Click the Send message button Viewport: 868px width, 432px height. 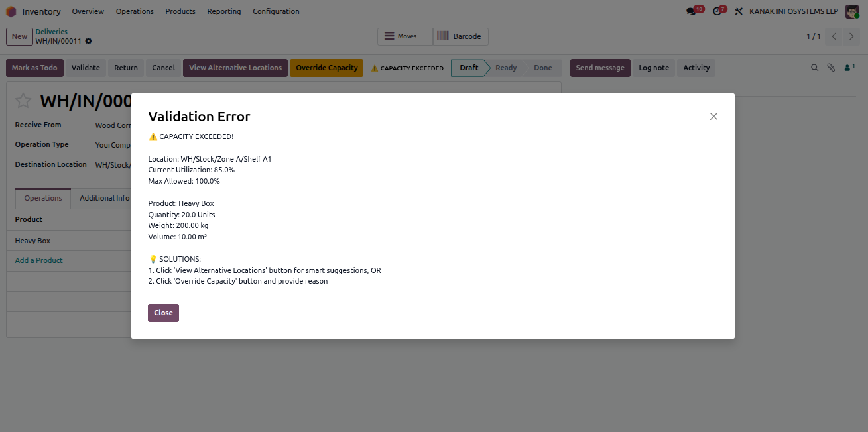[x=600, y=68]
